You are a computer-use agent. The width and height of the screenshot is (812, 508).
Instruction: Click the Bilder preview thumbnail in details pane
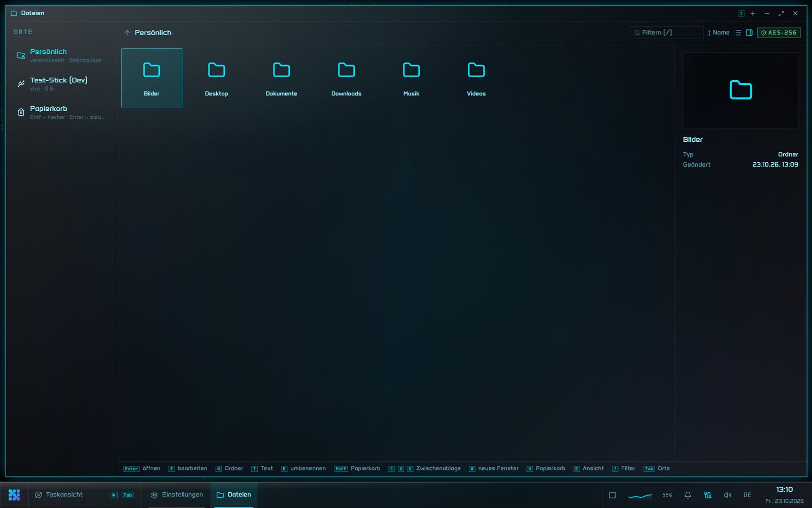(x=740, y=90)
